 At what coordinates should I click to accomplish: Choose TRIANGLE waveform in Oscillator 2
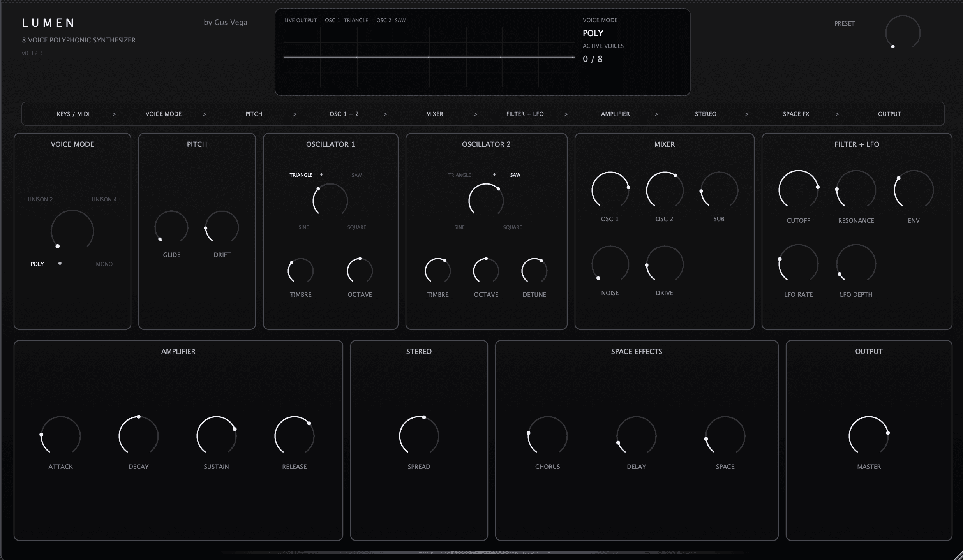point(459,175)
